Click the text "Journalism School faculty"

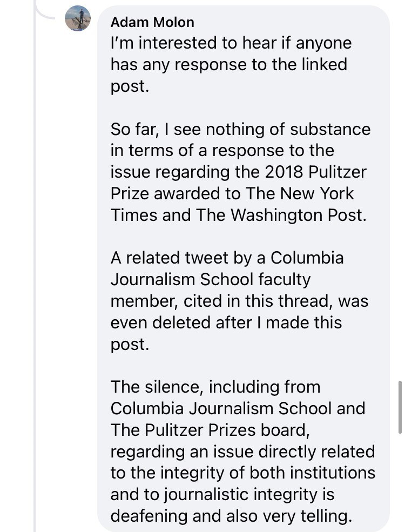click(x=210, y=280)
